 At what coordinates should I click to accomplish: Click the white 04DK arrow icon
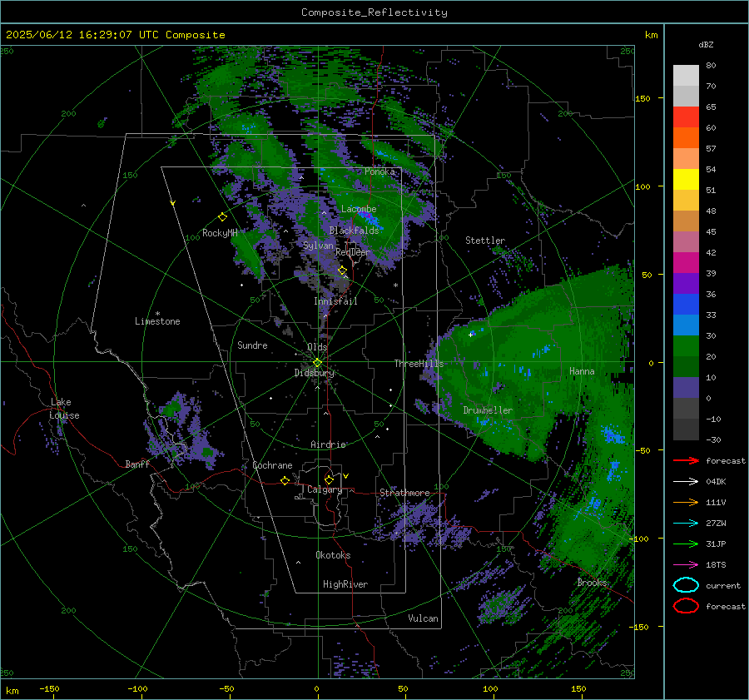[x=686, y=481]
